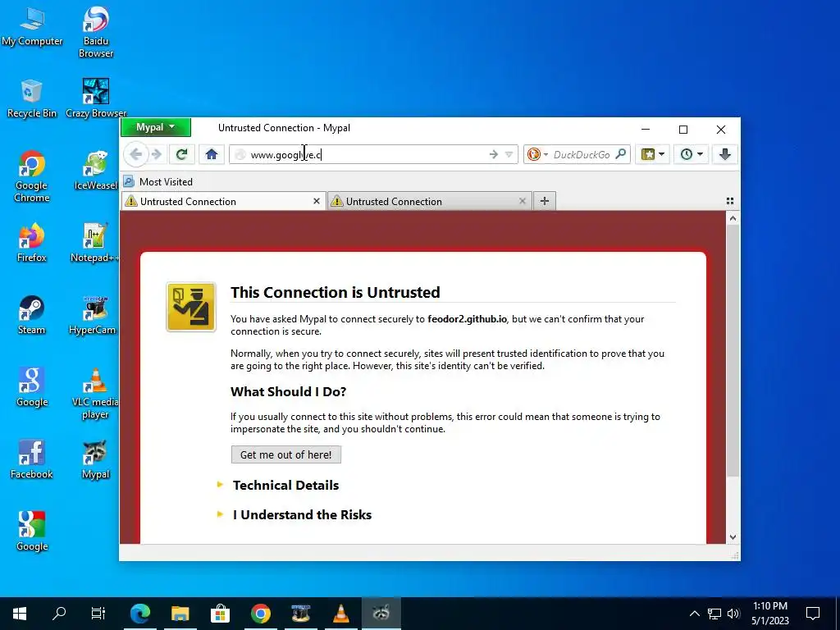Close the first Untrusted Connection tab
Viewport: 840px width, 630px height.
click(316, 201)
